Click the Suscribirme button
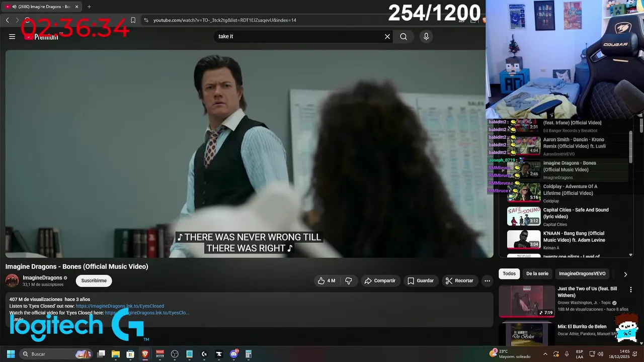The height and width of the screenshot is (362, 644). [x=94, y=281]
